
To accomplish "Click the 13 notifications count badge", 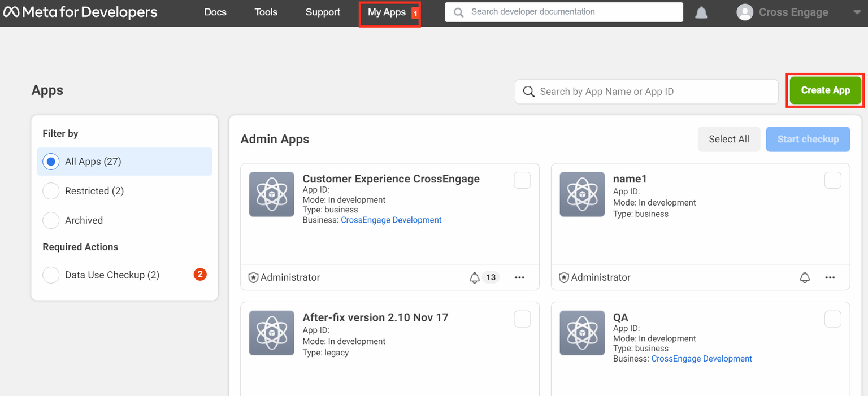I will (491, 277).
